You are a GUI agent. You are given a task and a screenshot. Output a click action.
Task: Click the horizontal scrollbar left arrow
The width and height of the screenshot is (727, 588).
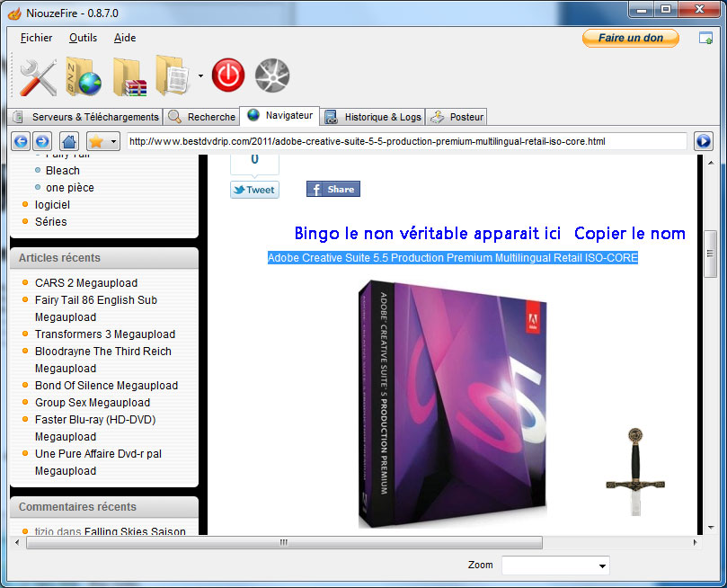(17, 542)
